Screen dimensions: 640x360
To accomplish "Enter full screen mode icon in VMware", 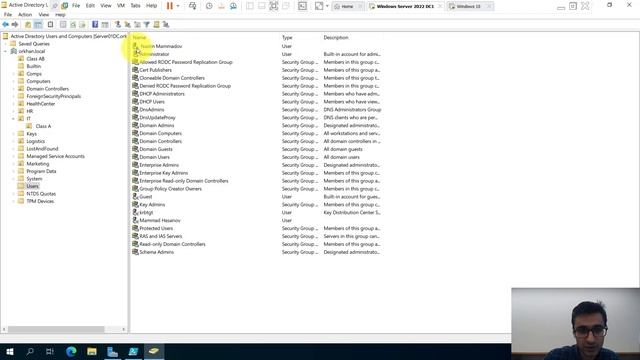I will click(319, 6).
